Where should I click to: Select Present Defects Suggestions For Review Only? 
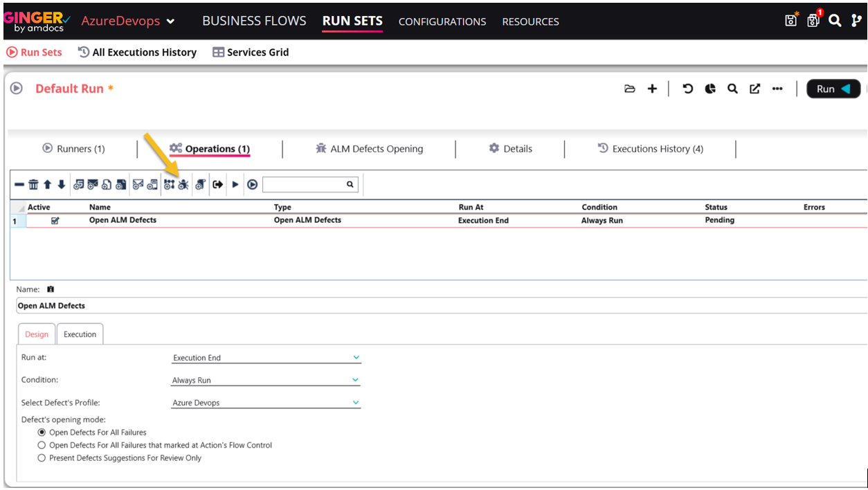coord(42,458)
